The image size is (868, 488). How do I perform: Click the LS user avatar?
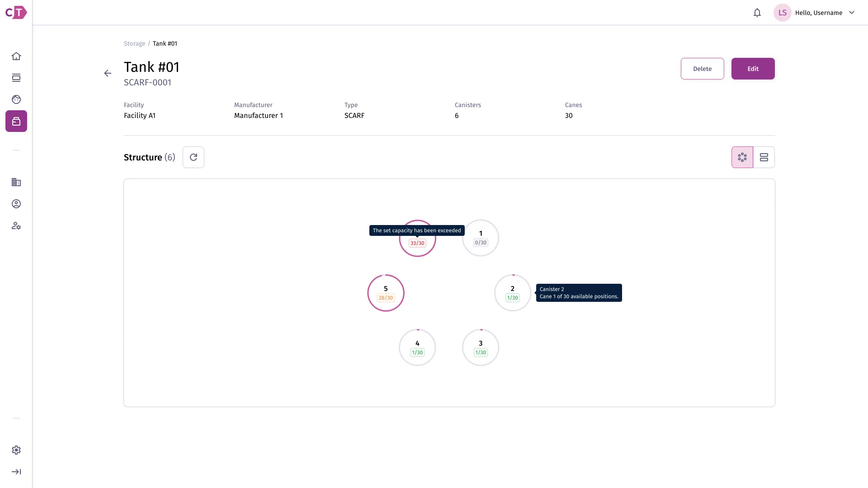point(783,13)
